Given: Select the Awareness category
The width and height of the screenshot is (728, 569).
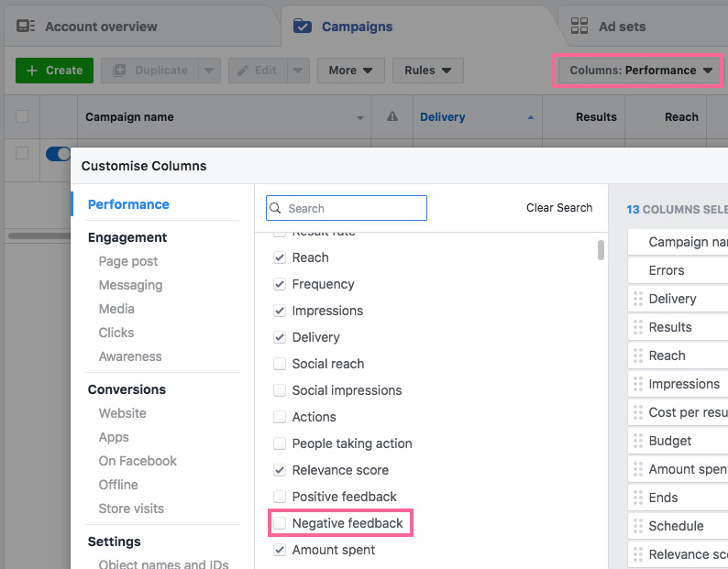Looking at the screenshot, I should 130,356.
